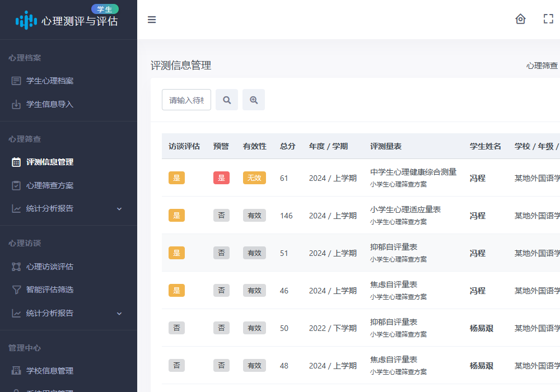The width and height of the screenshot is (560, 392).
Task: Expand 统计分析报告 under 心理访谈
Action: coord(119,314)
